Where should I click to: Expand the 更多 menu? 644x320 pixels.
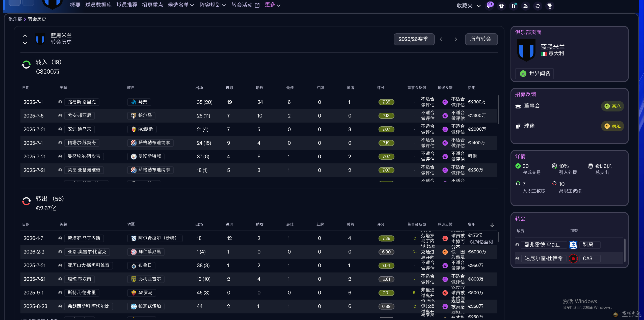(273, 5)
